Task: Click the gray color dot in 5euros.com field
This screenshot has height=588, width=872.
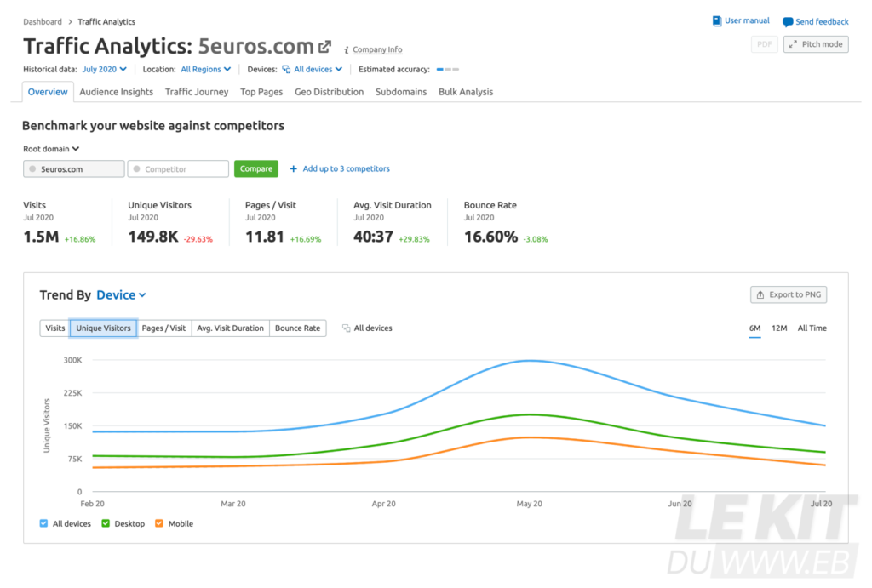Action: pyautogui.click(x=32, y=169)
